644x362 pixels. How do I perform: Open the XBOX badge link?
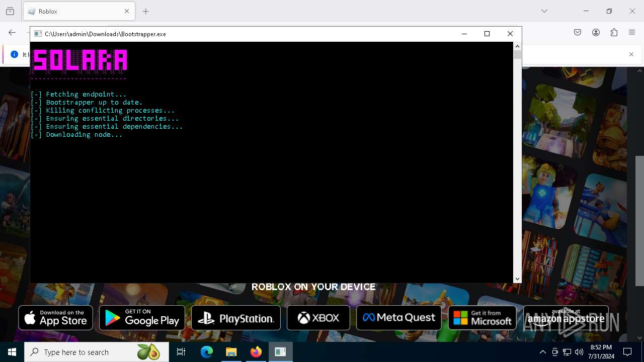pos(318,318)
